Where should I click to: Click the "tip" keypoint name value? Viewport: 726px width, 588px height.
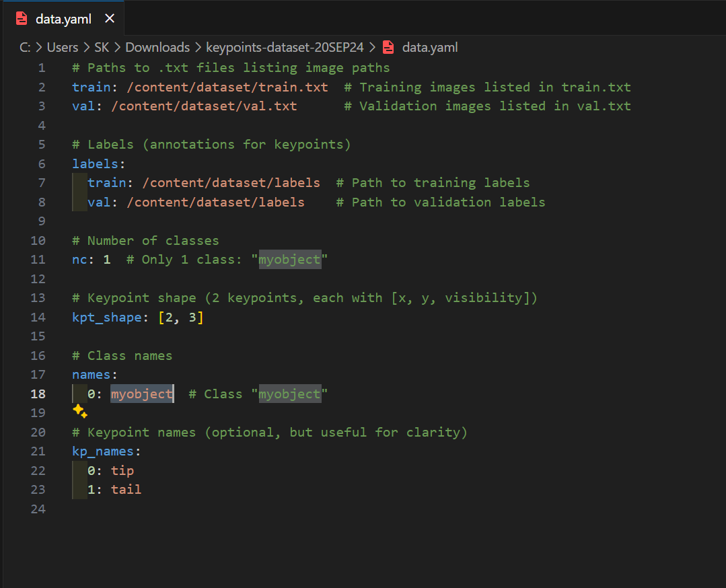(122, 470)
